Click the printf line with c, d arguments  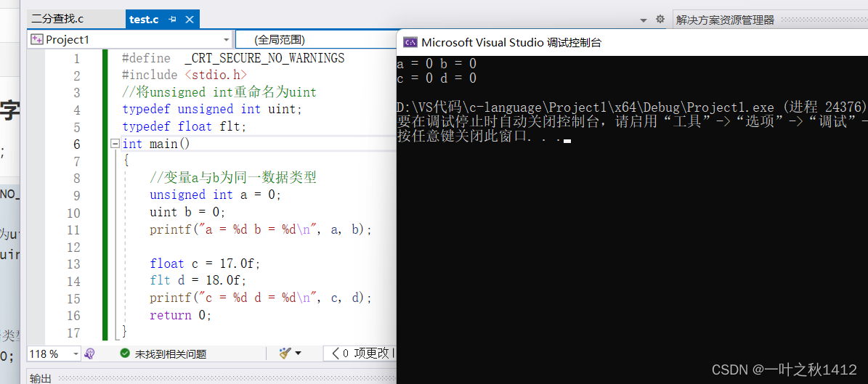(x=260, y=298)
